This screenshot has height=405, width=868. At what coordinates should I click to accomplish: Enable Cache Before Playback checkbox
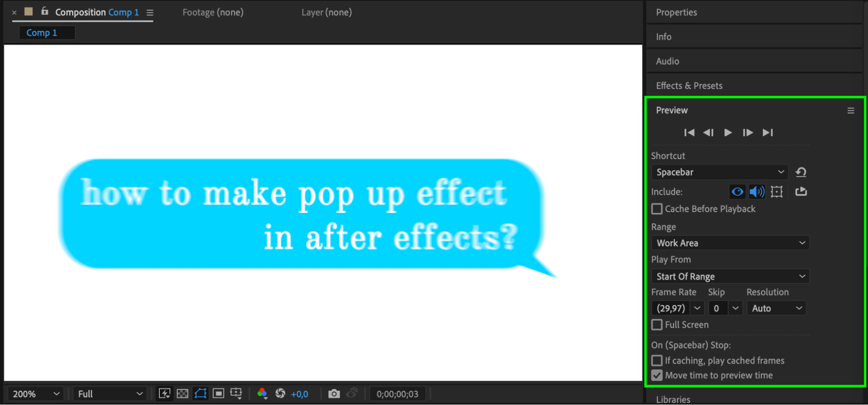657,209
